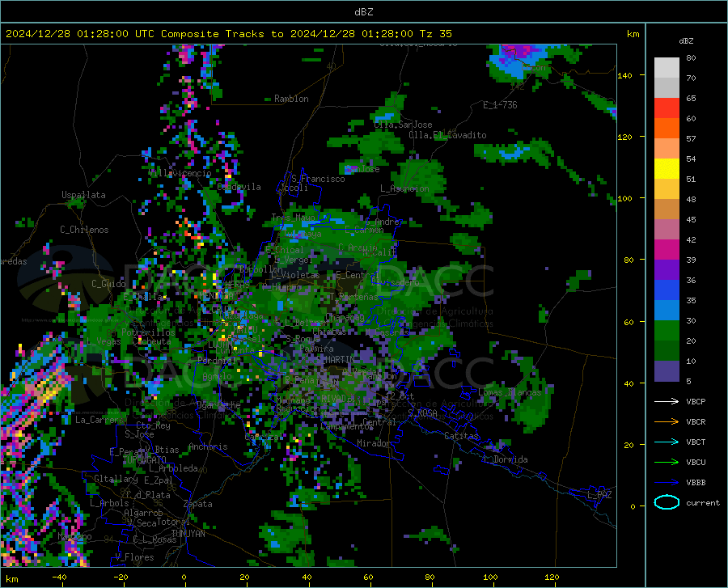Click the 'Clla.El_Lavadito' map label
This screenshot has width=728, height=588.
[447, 135]
